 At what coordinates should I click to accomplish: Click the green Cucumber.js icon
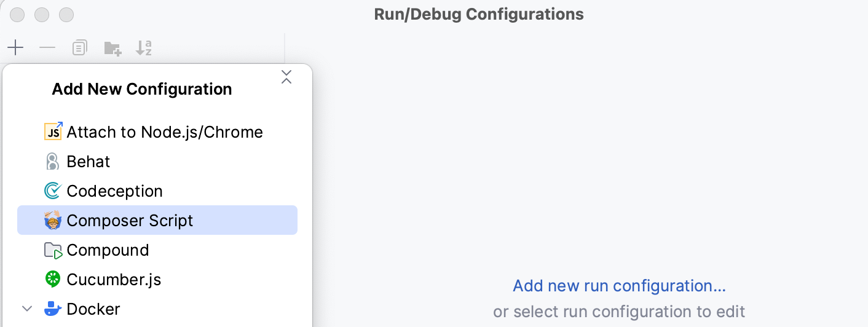(53, 280)
